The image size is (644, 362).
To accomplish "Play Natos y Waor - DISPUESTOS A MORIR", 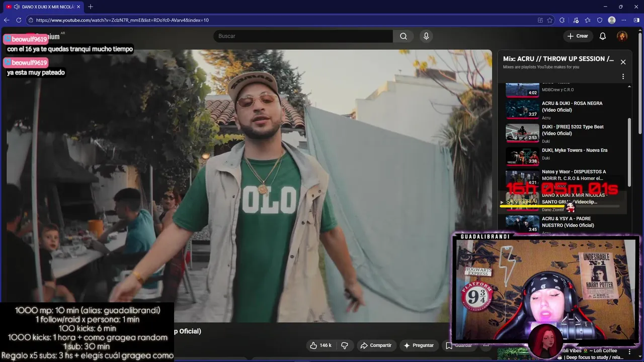I will (574, 175).
